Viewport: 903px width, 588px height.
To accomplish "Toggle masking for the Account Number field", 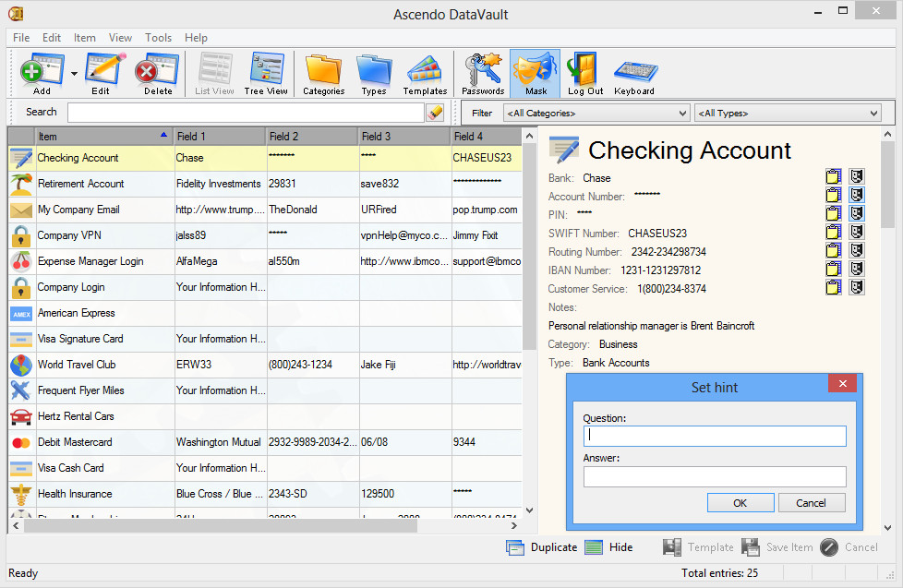I will tap(857, 195).
